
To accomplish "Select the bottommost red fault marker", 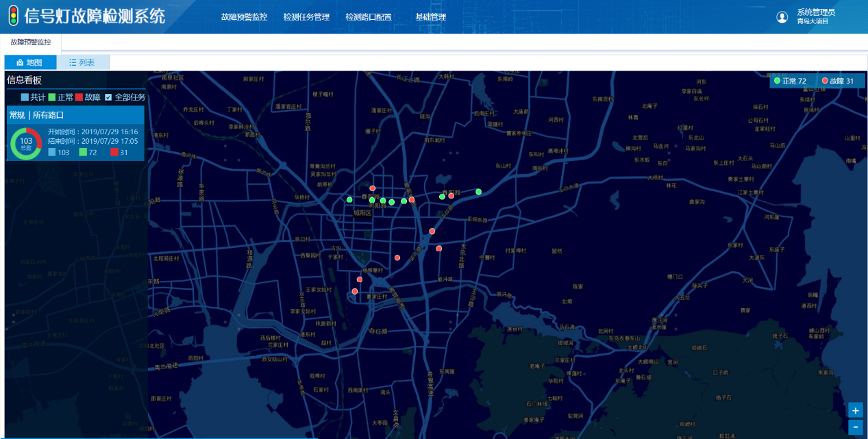I will pyautogui.click(x=354, y=291).
